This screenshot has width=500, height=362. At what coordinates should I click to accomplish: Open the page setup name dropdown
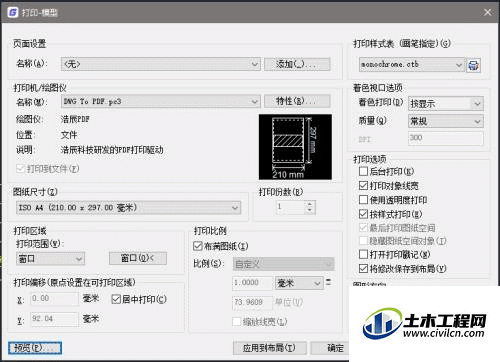pyautogui.click(x=161, y=64)
